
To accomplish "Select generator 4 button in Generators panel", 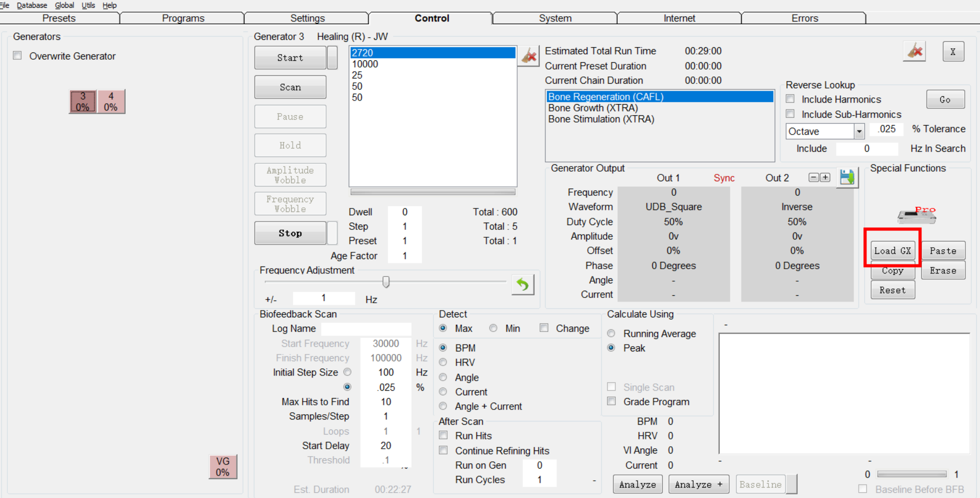I will (x=111, y=102).
